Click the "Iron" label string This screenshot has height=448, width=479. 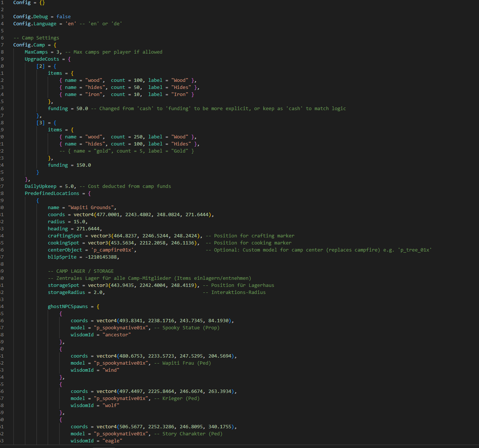180,95
